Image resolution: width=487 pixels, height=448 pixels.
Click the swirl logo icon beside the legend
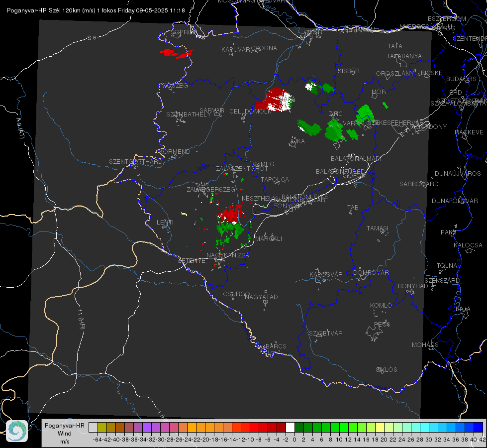click(17, 431)
